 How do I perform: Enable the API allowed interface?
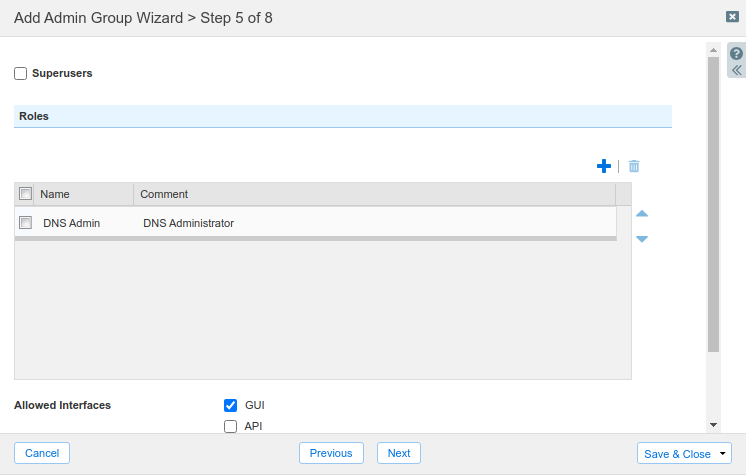pyautogui.click(x=230, y=426)
